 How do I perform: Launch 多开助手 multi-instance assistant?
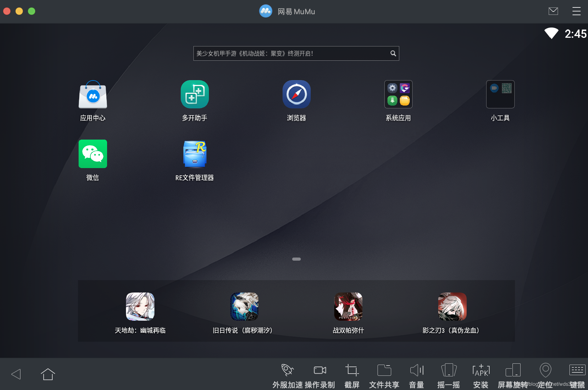pyautogui.click(x=194, y=94)
